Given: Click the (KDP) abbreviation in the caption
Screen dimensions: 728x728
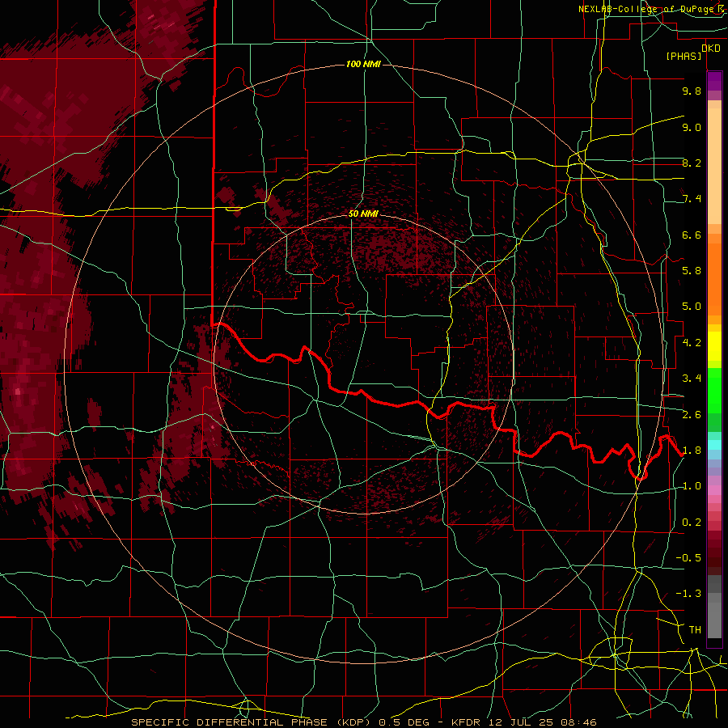Looking at the screenshot, I should tap(353, 722).
